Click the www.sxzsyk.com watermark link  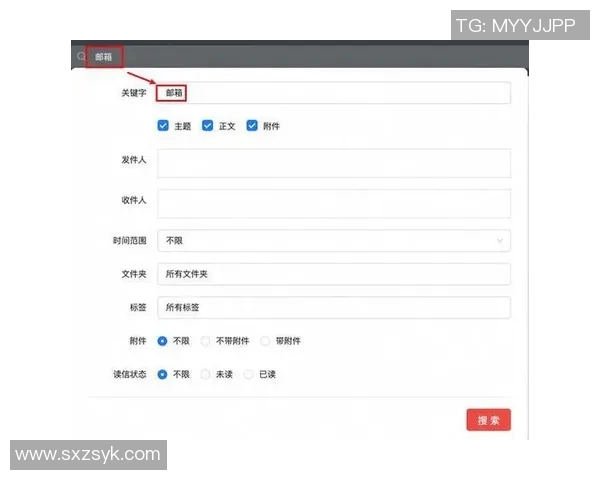(88, 454)
